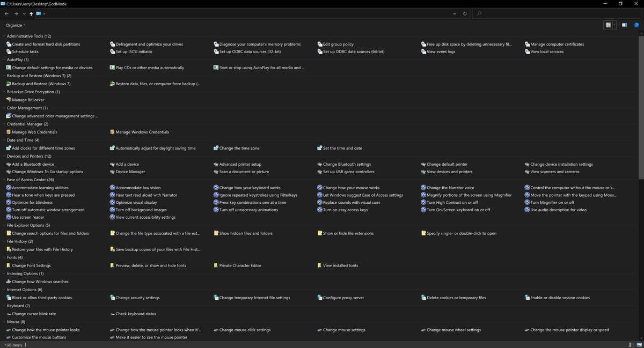
Task: Collapse the Devices and Printers group
Action: [x=4, y=157]
